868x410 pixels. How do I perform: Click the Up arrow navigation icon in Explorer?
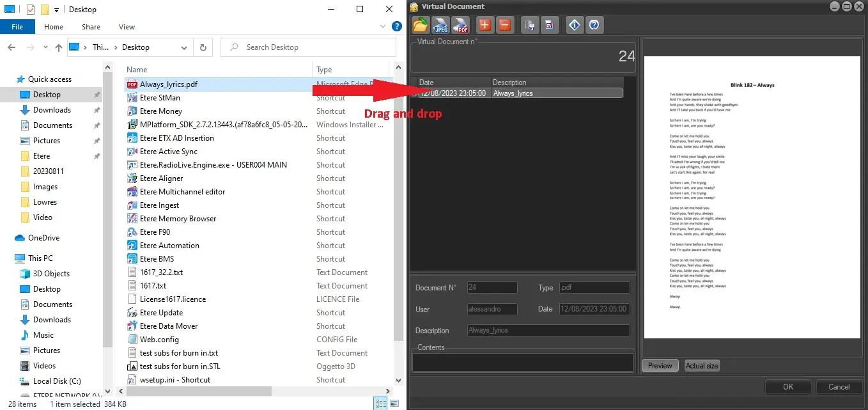(x=59, y=47)
